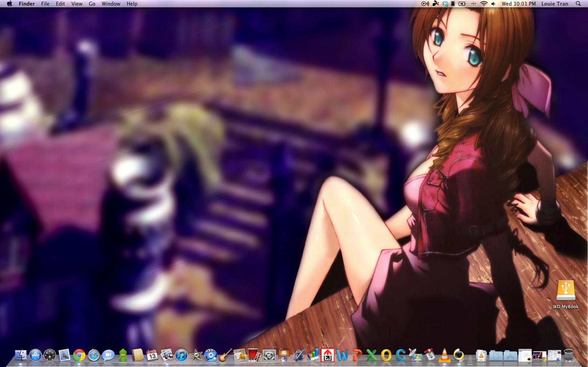Open Outlook yellow O icon
This screenshot has height=367, width=588.
pyautogui.click(x=386, y=355)
